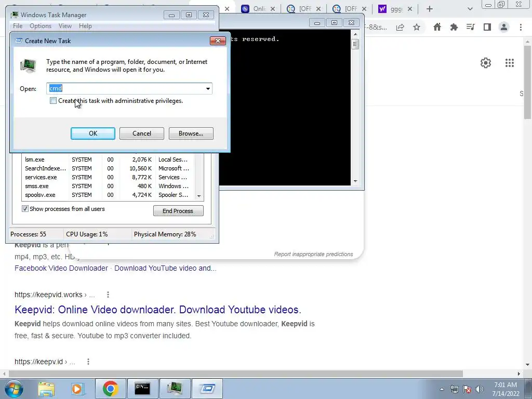
Task: Select the spoolsv.exe process row
Action: click(x=109, y=195)
